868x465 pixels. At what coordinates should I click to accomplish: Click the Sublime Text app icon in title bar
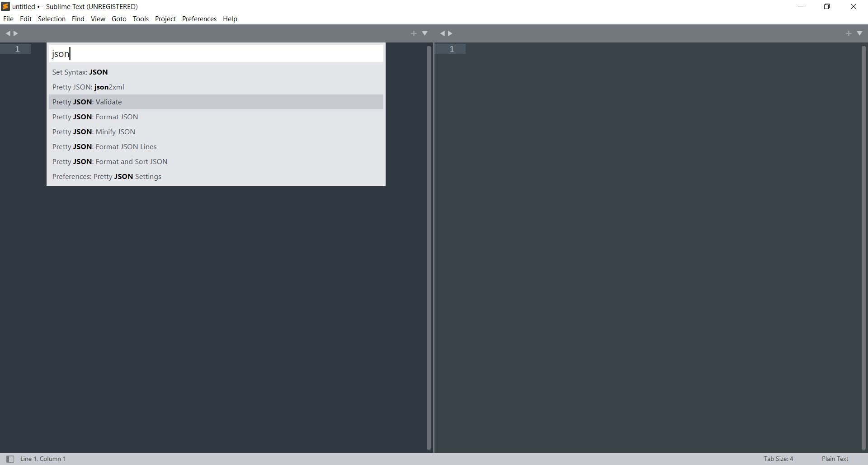tap(5, 6)
